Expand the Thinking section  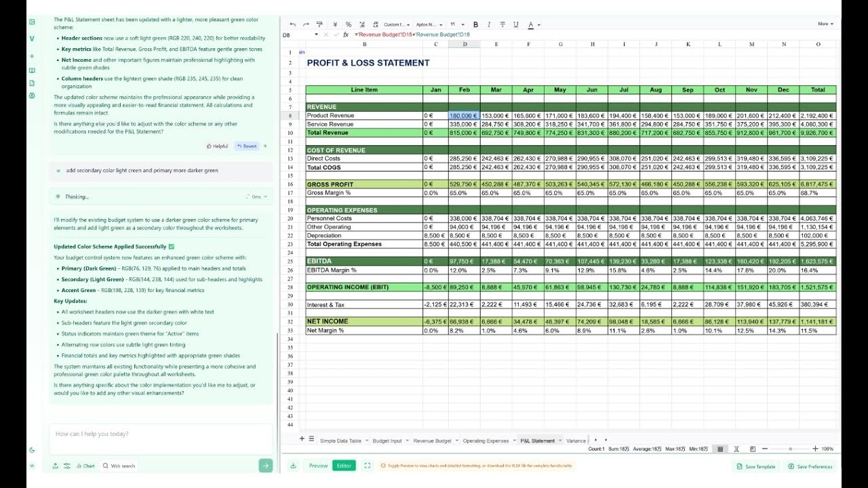(161, 197)
